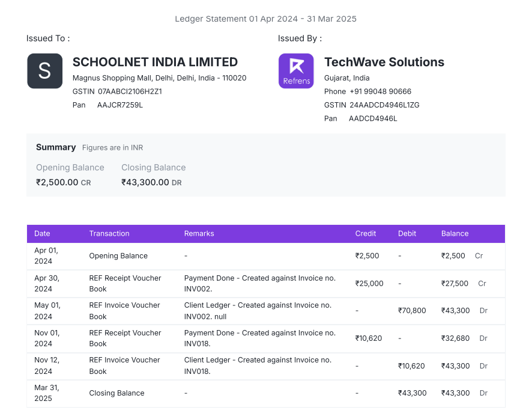Screen dimensions: 532x410
Task: Click the 'SCHOOLNET INDIA LIMITED' heading
Action: (155, 62)
